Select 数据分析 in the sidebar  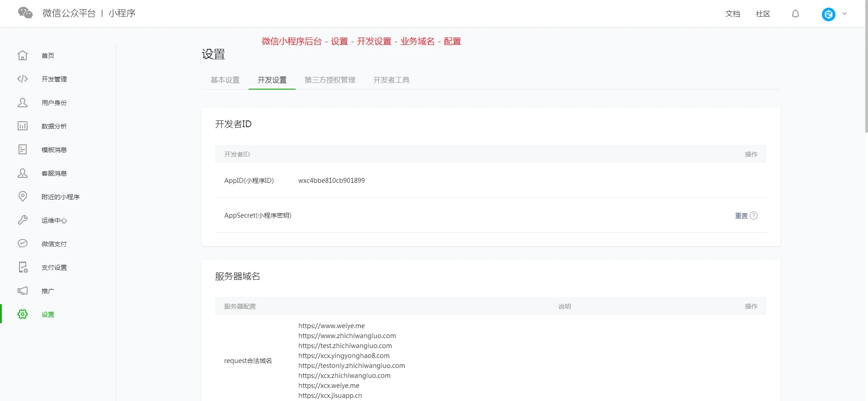point(54,126)
